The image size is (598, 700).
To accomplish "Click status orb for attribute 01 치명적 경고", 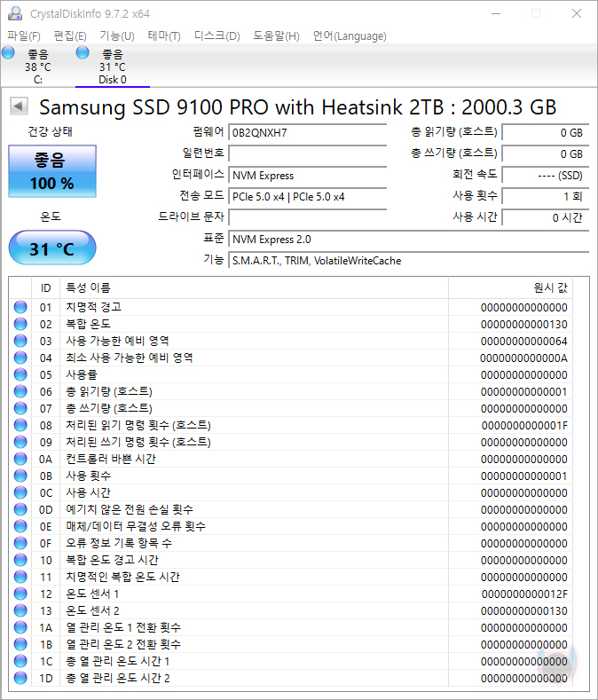I will [x=20, y=307].
